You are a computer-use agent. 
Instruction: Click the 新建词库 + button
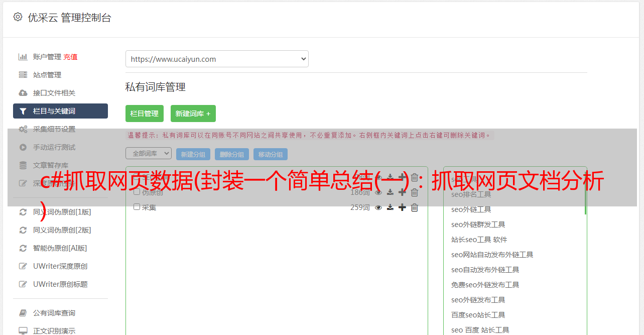click(x=193, y=114)
